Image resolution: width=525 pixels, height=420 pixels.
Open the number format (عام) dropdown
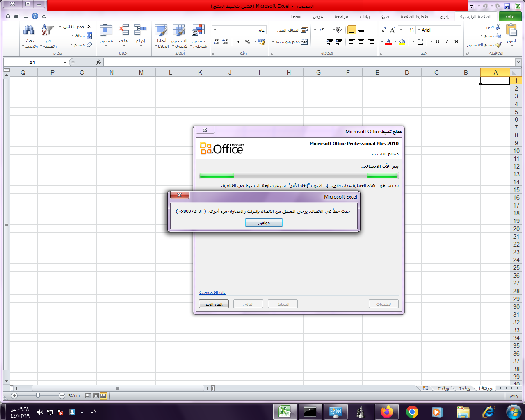coord(215,30)
